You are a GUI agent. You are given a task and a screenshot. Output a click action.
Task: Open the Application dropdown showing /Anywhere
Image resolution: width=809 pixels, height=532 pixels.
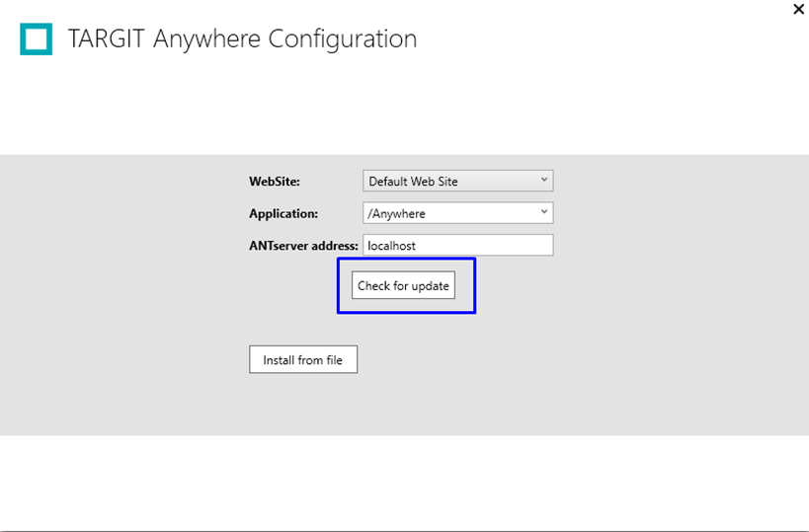pyautogui.click(x=457, y=213)
